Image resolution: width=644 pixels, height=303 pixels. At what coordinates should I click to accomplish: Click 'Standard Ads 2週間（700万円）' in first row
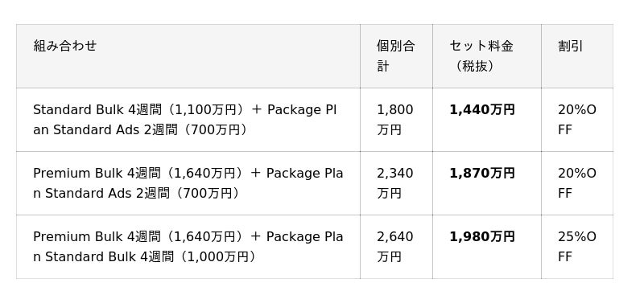pyautogui.click(x=152, y=130)
